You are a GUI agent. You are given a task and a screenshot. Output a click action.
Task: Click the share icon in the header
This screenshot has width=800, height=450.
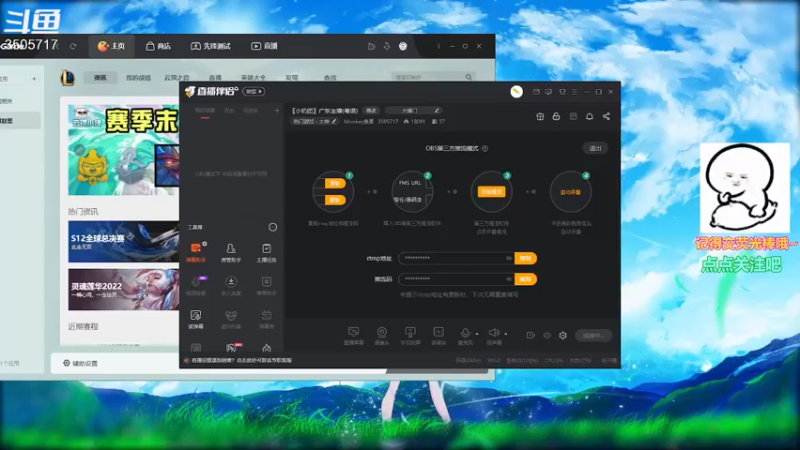[606, 116]
